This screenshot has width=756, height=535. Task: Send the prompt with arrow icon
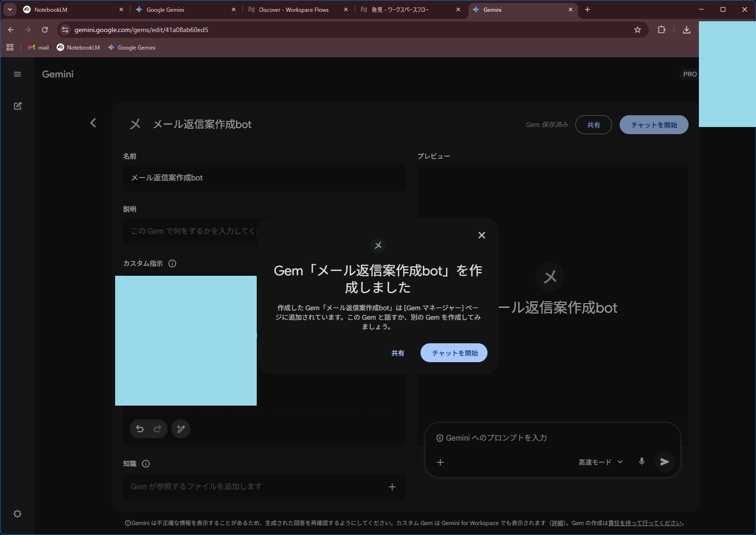[664, 461]
